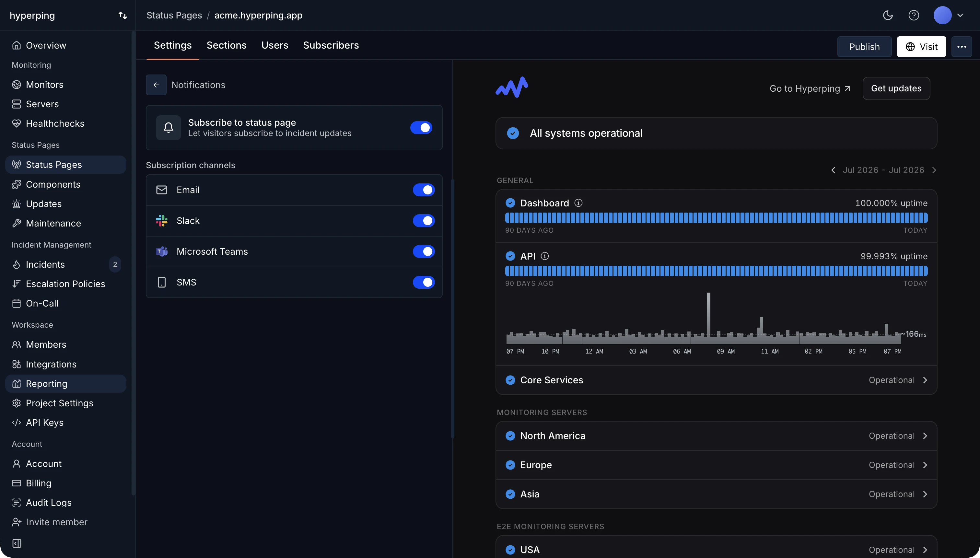
Task: Go to On-Call schedule
Action: [65, 303]
